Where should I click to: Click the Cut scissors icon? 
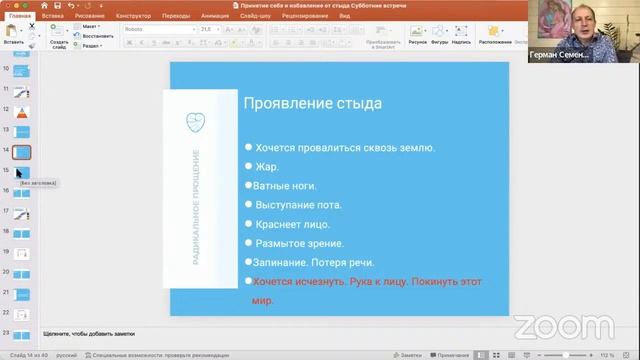click(32, 26)
